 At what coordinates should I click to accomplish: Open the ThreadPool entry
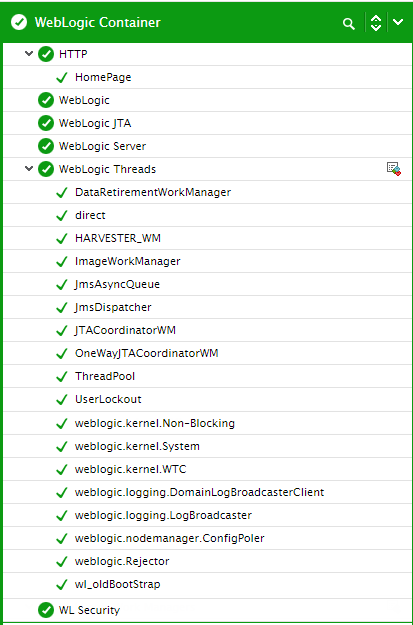[x=105, y=376]
